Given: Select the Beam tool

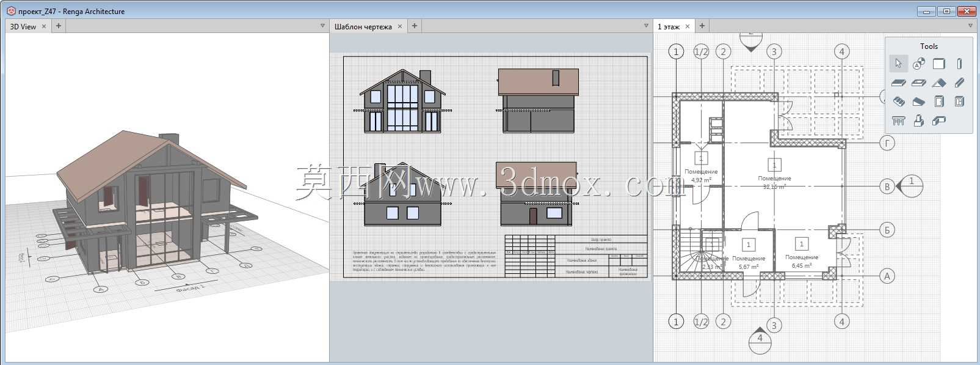Looking at the screenshot, I should [959, 83].
